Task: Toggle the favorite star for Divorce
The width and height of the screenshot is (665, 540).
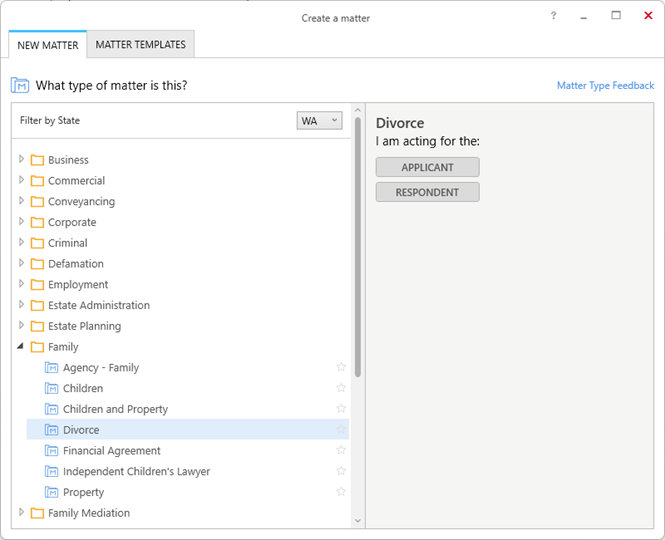Action: tap(341, 429)
